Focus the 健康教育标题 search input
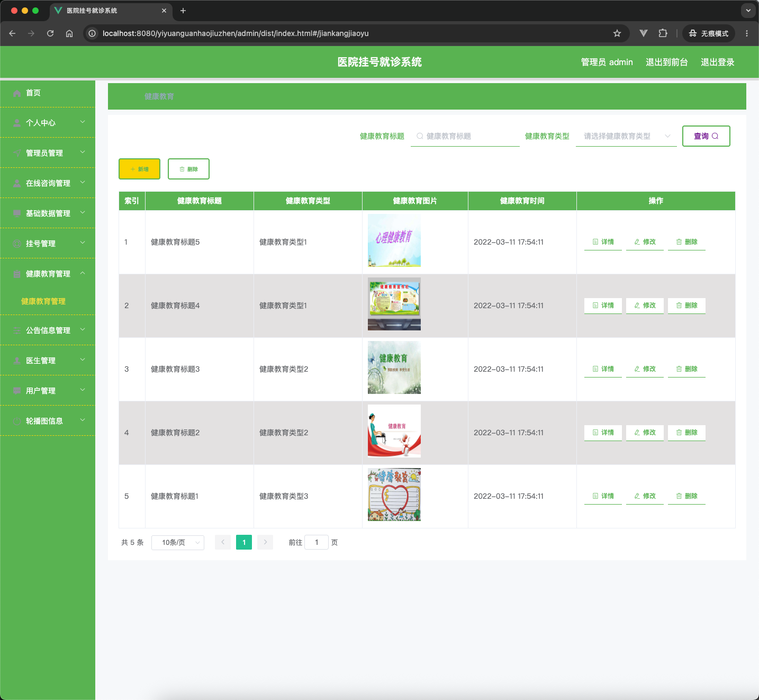 465,136
